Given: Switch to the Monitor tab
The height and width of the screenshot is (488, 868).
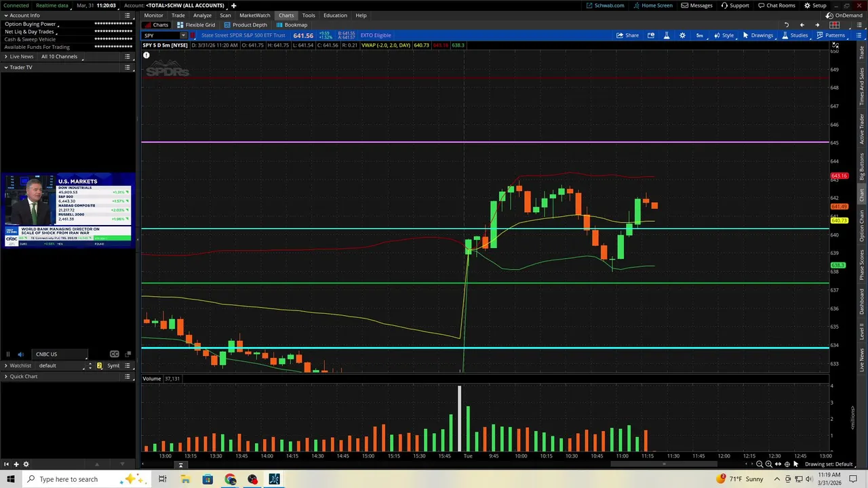Looking at the screenshot, I should [x=153, y=15].
